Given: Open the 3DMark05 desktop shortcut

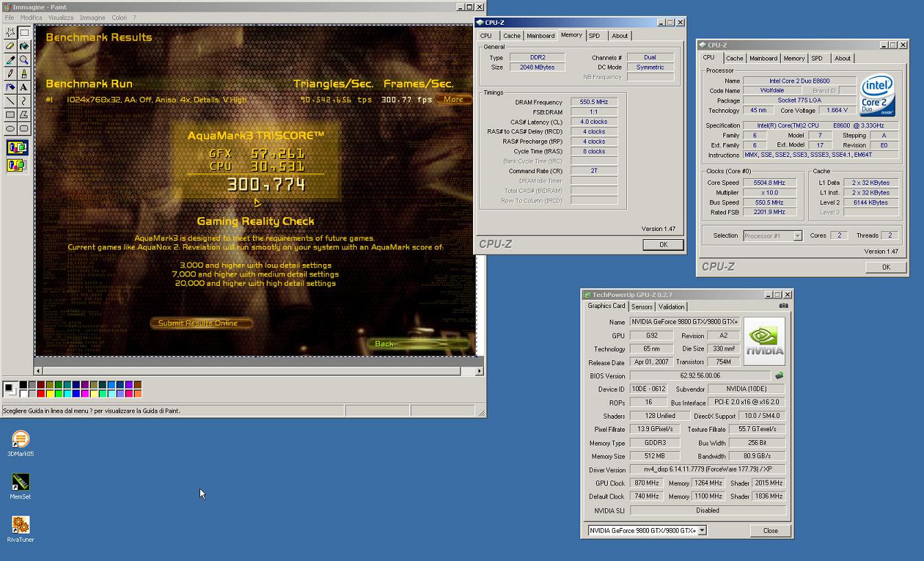Looking at the screenshot, I should coord(21,443).
